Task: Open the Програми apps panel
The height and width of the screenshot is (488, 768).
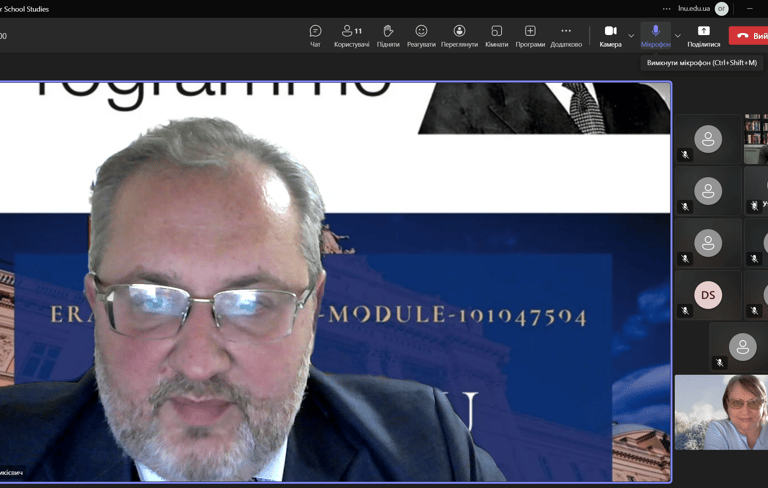Action: click(x=530, y=36)
